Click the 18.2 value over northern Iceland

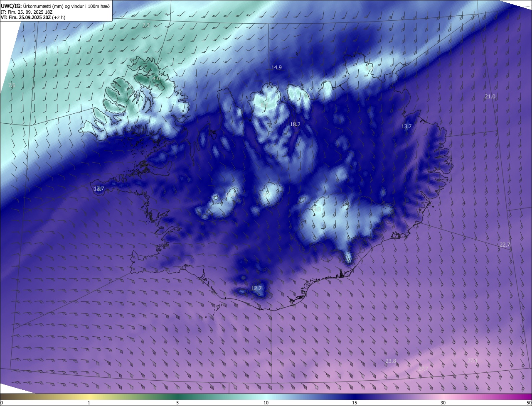pyautogui.click(x=295, y=124)
